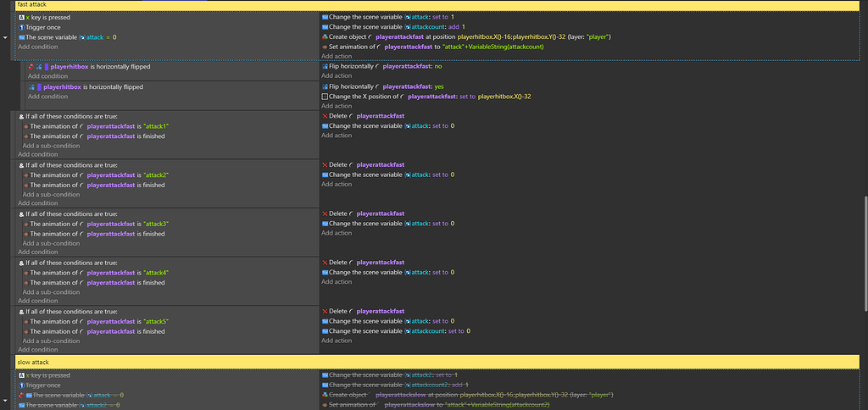Click the red X Delete icon in attack5 event

pyautogui.click(x=325, y=312)
